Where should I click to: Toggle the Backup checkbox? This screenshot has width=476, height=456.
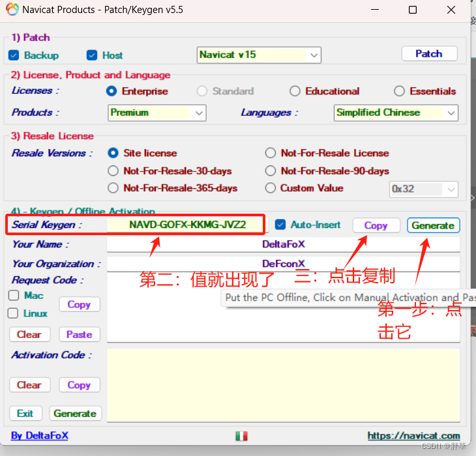14,55
